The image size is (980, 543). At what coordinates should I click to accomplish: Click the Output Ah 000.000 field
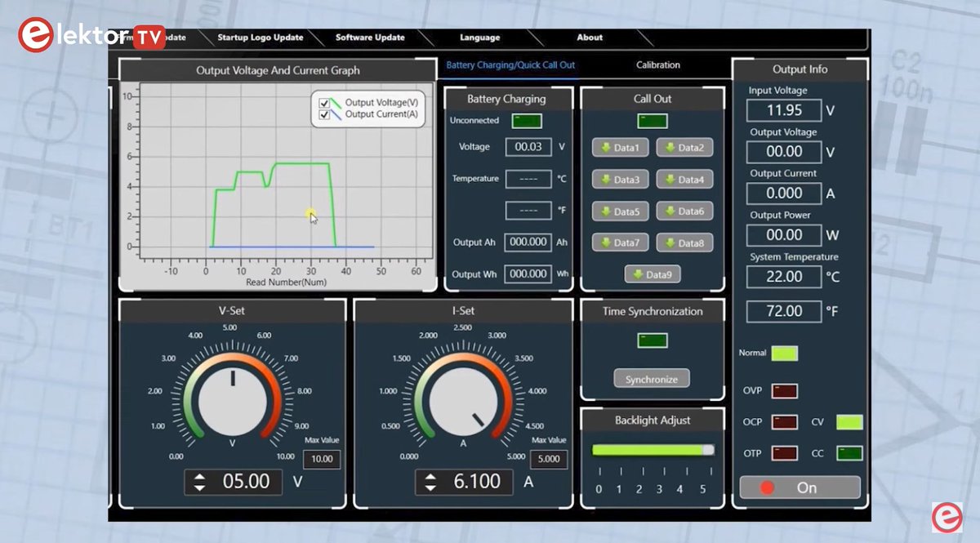point(528,243)
